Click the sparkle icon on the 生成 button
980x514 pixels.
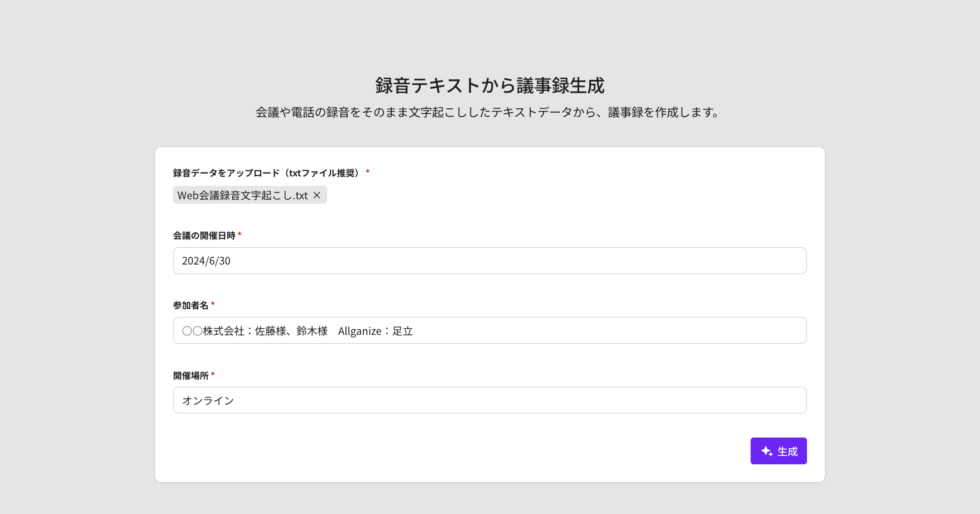point(766,451)
